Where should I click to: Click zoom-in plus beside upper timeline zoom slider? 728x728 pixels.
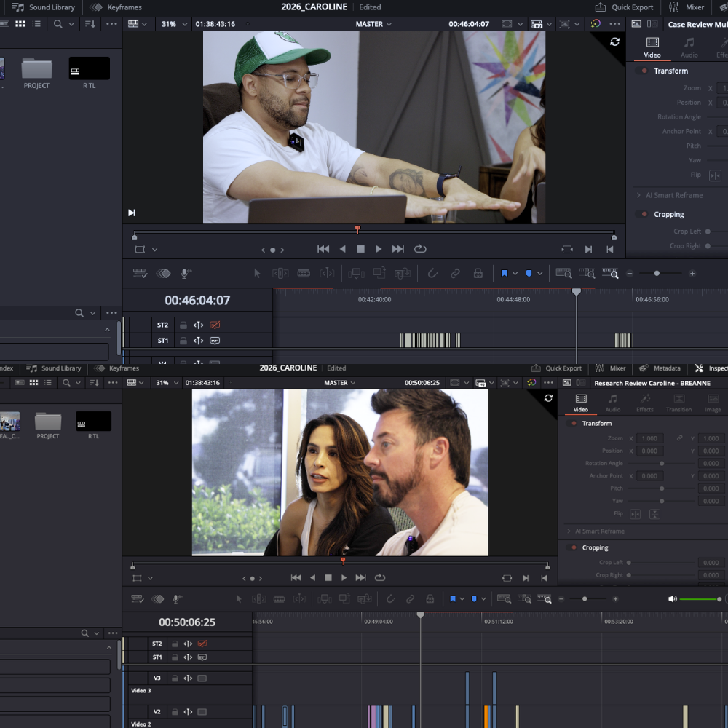(692, 274)
